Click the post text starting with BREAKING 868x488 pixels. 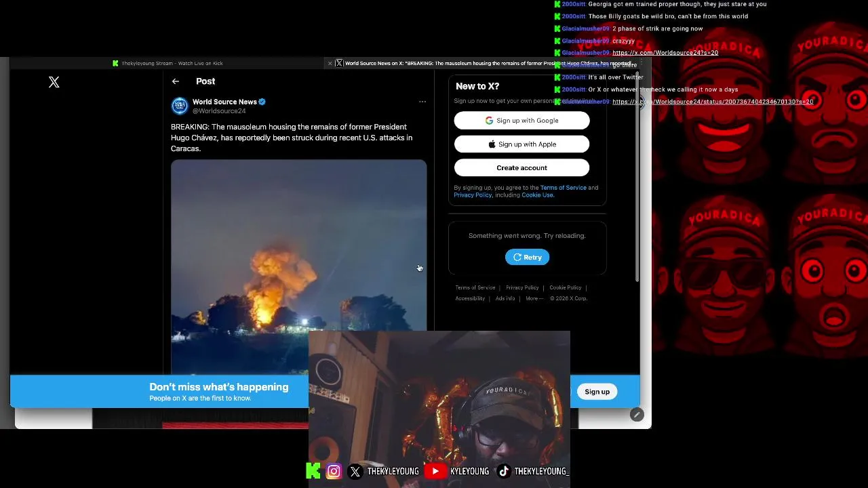point(292,138)
